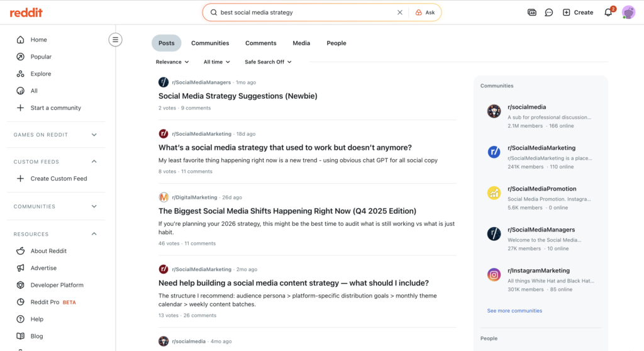Click r/socialmedia avatar in Communities panel
The height and width of the screenshot is (351, 644).
[x=494, y=111]
